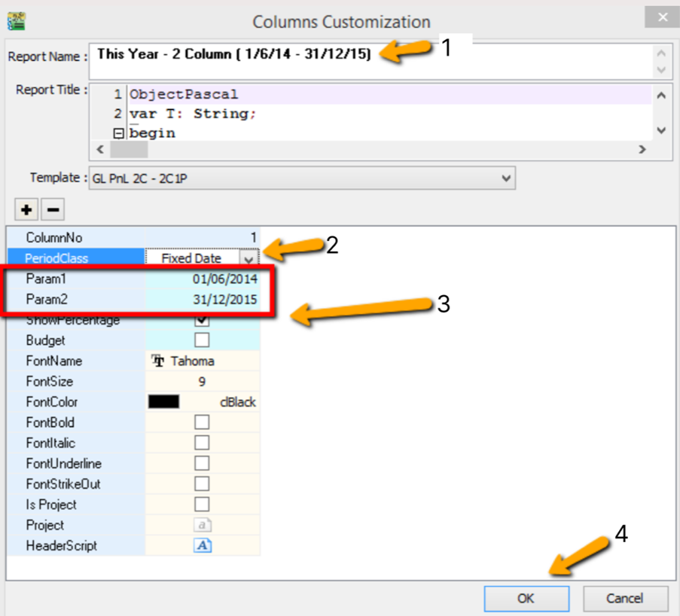Collapse the begin code block in Report Title
Image resolution: width=680 pixels, height=616 pixels.
(117, 133)
